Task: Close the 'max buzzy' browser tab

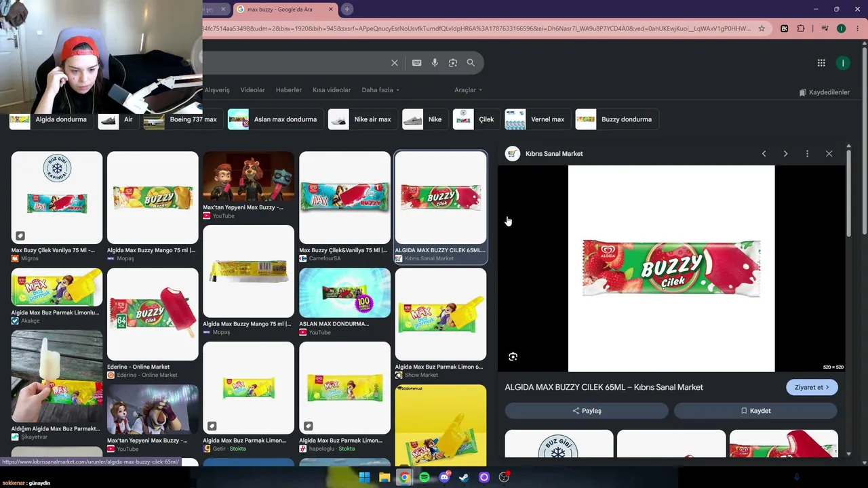Action: tap(331, 9)
